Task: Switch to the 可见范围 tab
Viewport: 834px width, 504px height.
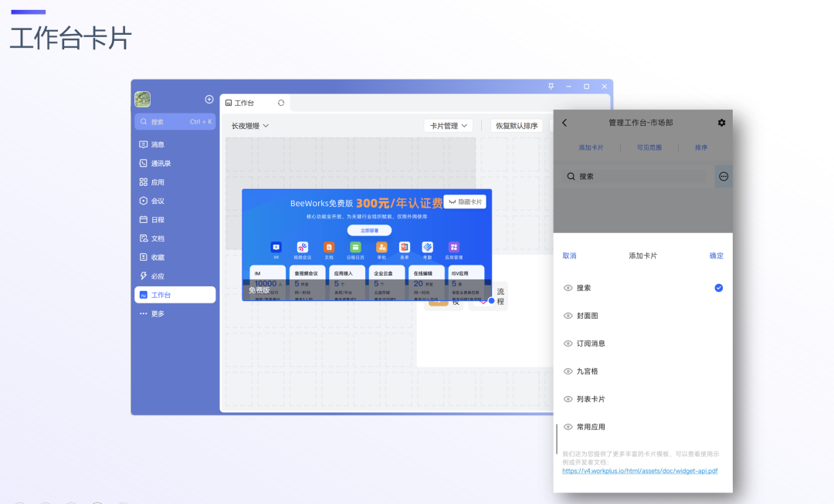Action: click(649, 147)
